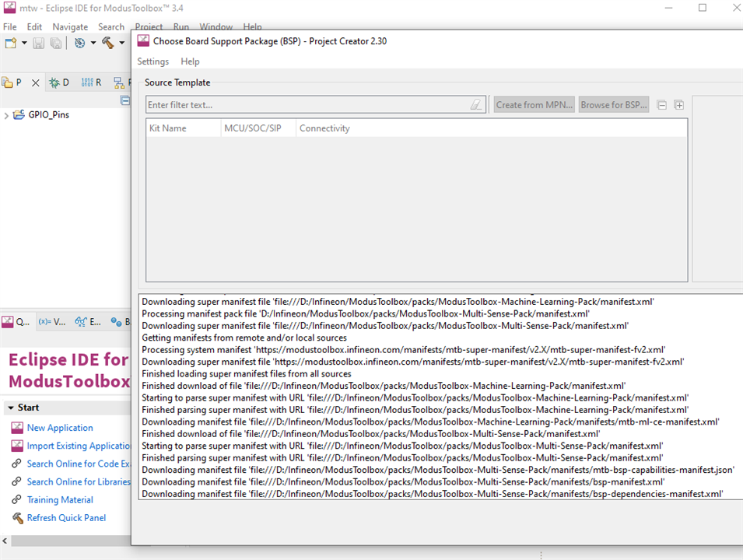This screenshot has width=743, height=560.
Task: Open the dropdown arrow beside the New icon
Action: [24, 43]
